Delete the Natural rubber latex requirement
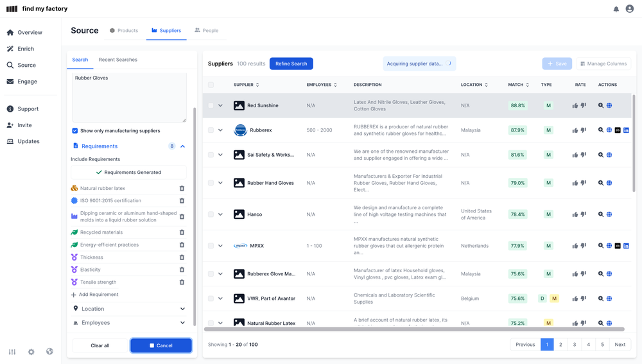This screenshot has width=642, height=364. (182, 188)
